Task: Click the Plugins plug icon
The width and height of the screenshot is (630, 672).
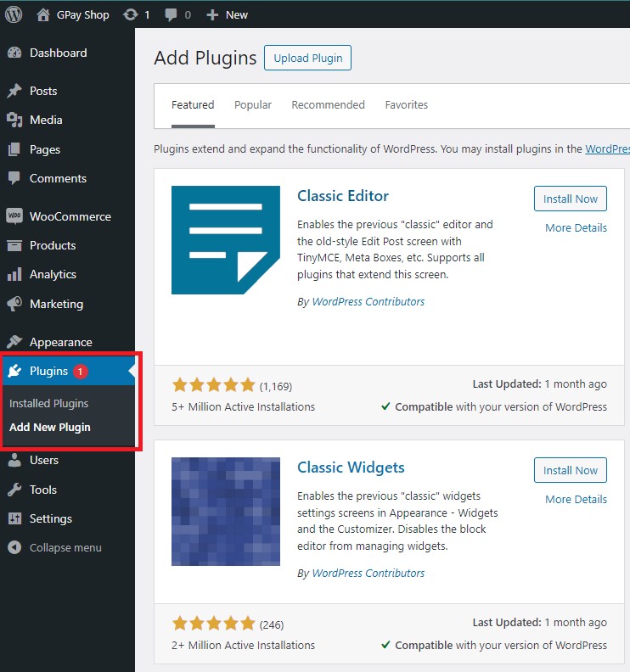Action: point(14,371)
